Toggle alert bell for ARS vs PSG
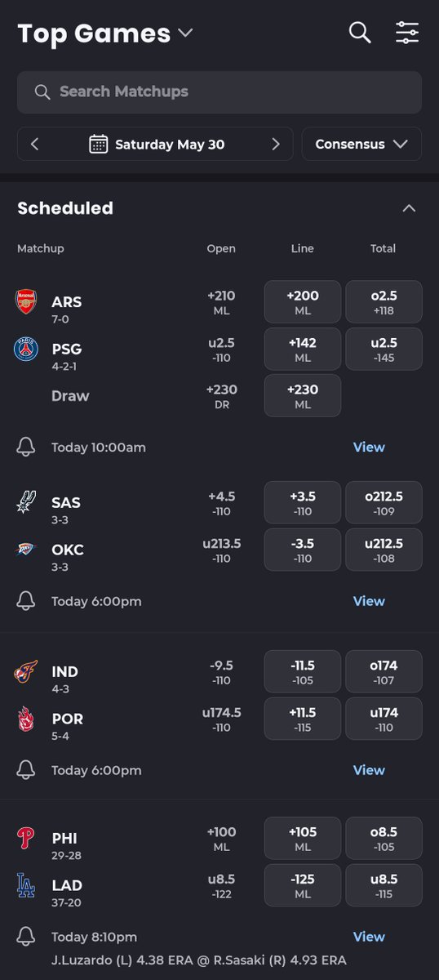Screen dimensions: 439x980 (26, 447)
